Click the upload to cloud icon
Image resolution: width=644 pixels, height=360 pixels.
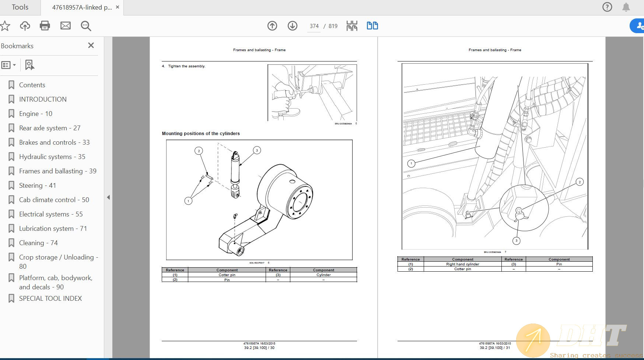click(x=25, y=26)
